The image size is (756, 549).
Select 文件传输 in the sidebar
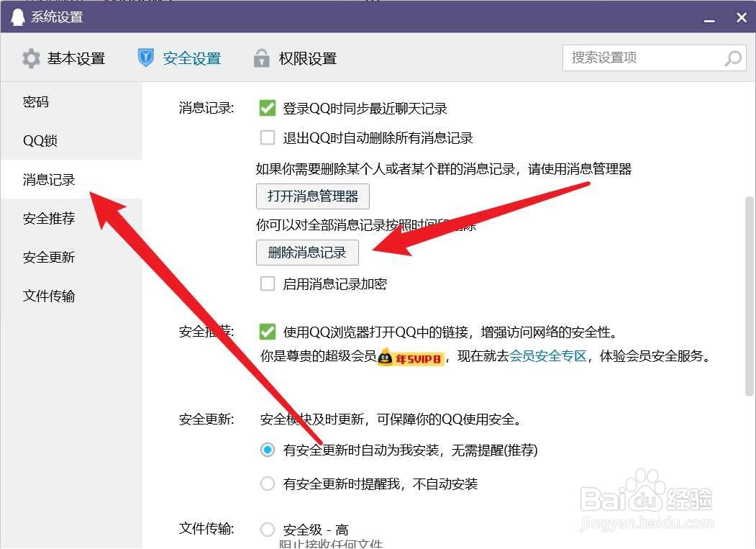point(71,296)
